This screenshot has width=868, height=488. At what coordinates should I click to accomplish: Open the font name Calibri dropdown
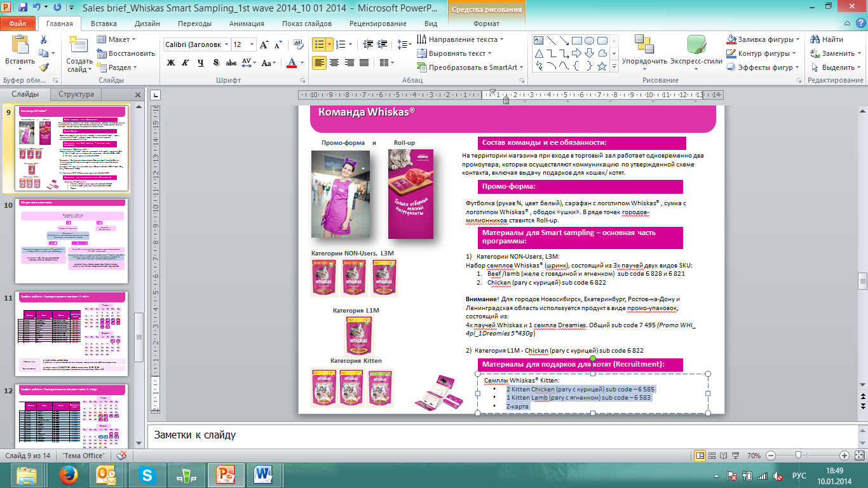point(226,44)
